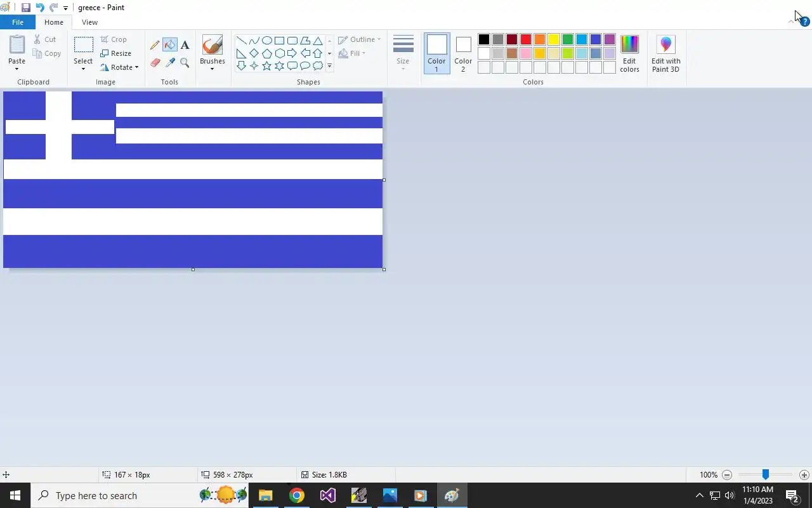Choose the Rounded rectangle shape
Screen dimensions: 812x508
292,41
